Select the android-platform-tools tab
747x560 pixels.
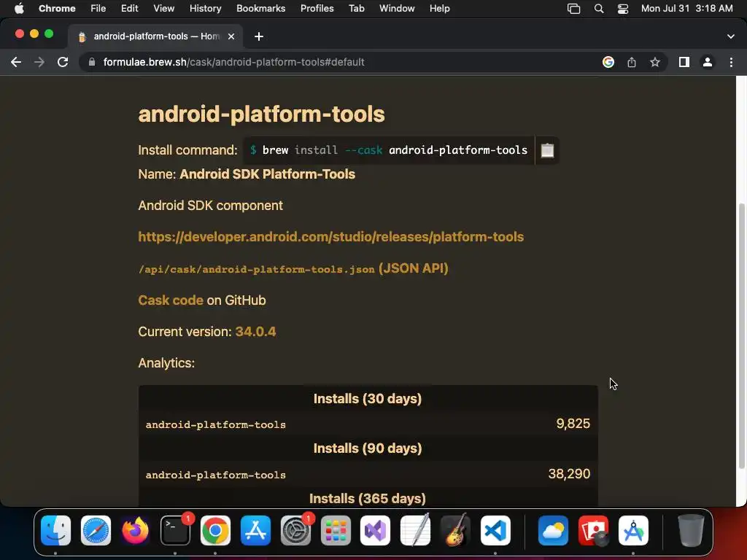(x=155, y=36)
